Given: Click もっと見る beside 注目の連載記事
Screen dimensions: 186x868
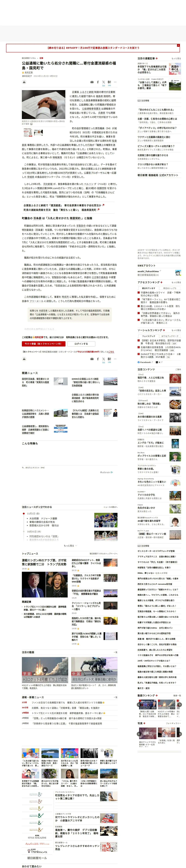Looking at the screenshot, I should coord(176,59).
